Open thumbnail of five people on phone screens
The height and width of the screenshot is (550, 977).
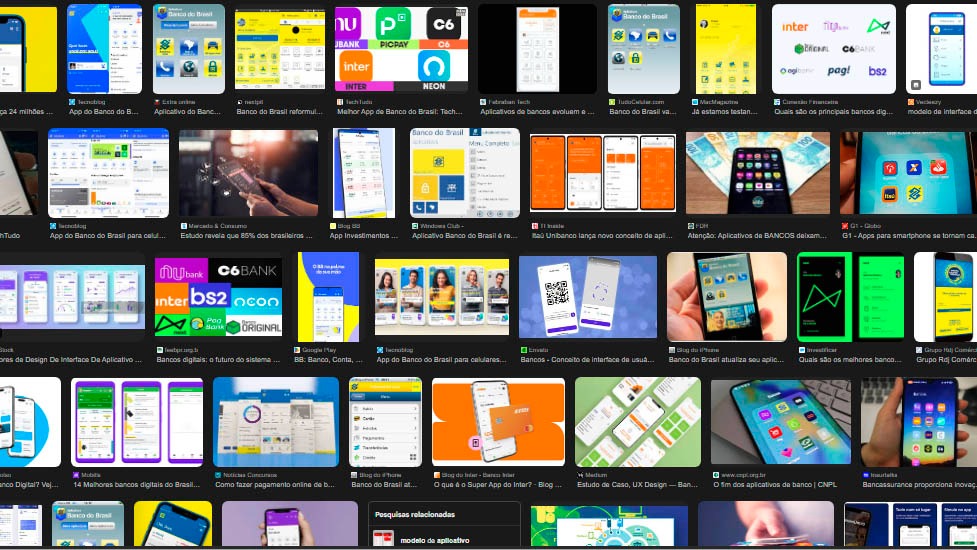tap(442, 297)
